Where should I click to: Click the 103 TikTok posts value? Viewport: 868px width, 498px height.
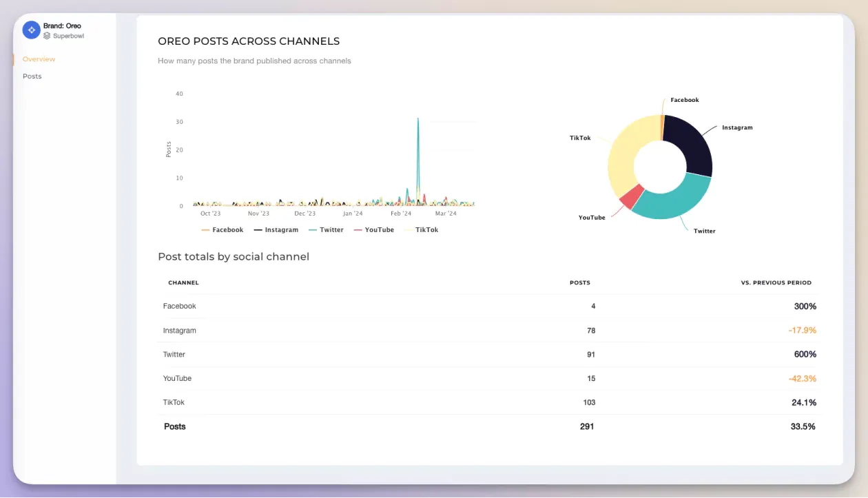point(588,402)
